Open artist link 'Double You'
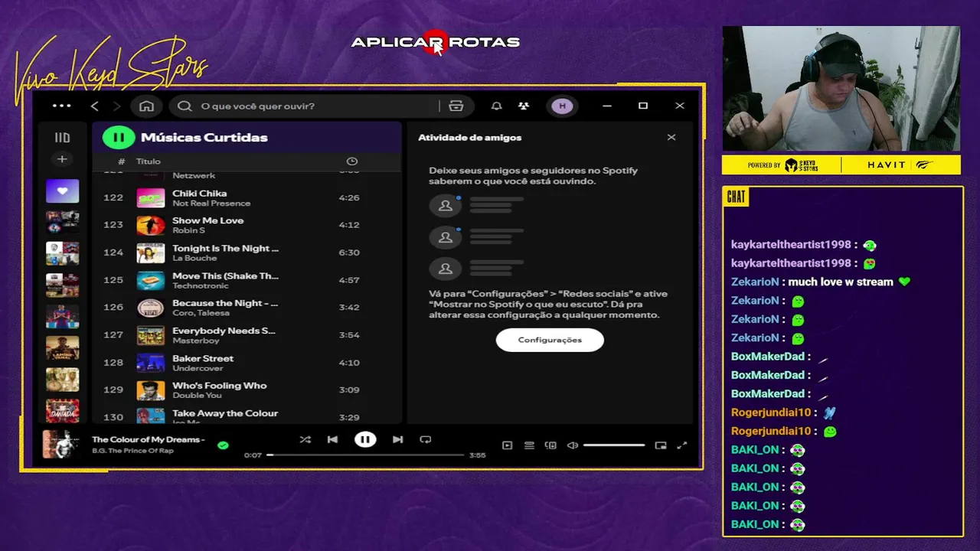Viewport: 980px width, 551px height. [197, 396]
